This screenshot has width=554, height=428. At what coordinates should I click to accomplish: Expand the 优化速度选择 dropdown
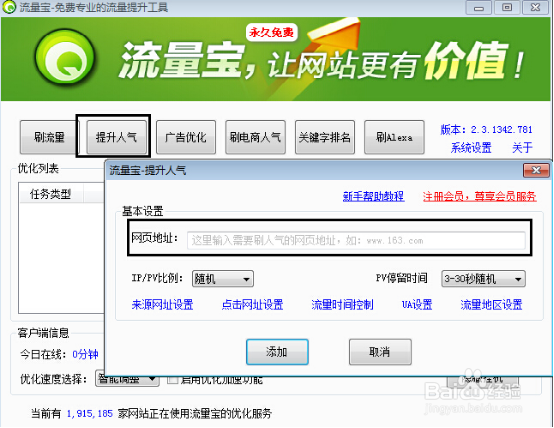[127, 379]
